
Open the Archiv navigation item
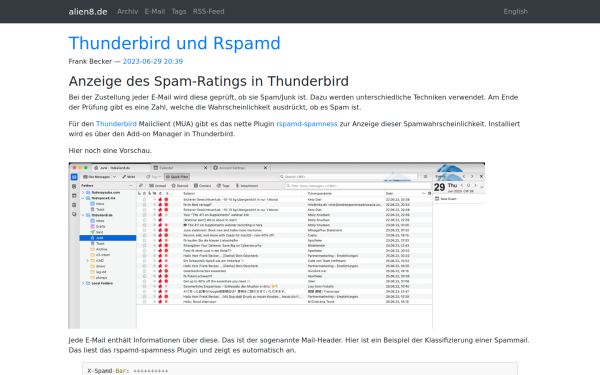tap(127, 11)
